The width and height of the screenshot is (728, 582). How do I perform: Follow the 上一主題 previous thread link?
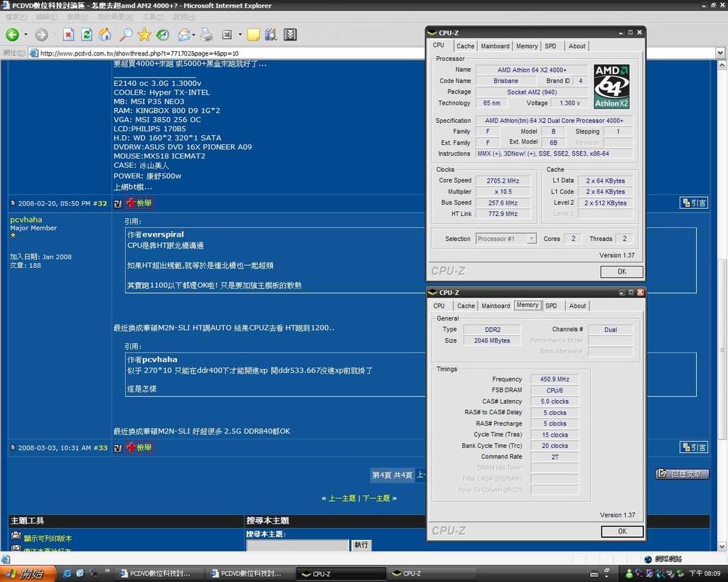click(x=342, y=498)
